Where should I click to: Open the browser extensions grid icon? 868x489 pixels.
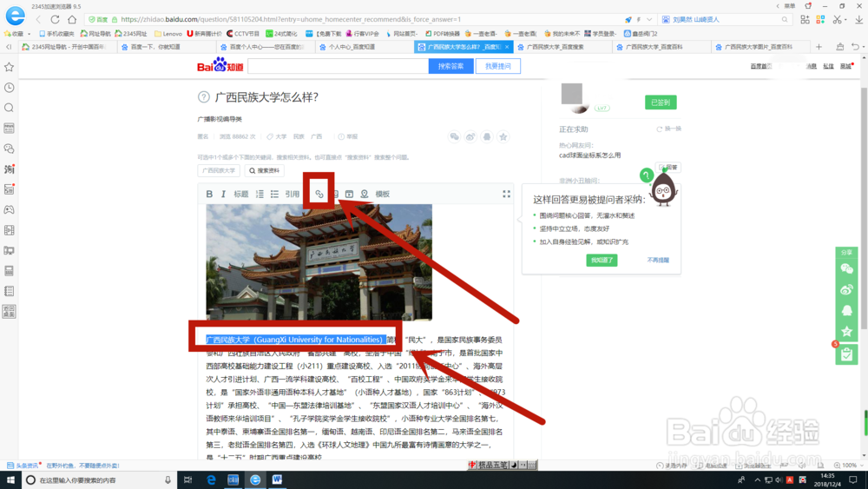(x=805, y=19)
